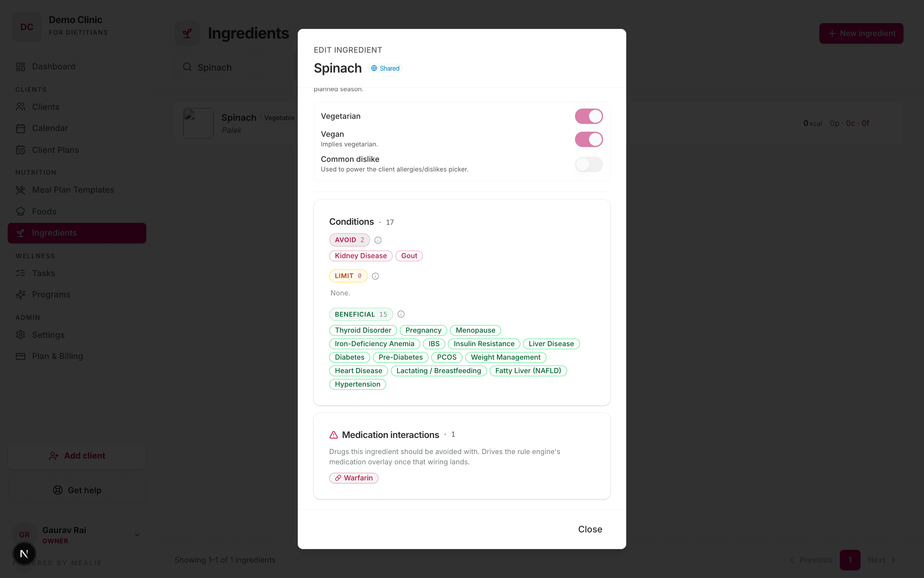Click the Shared label text
This screenshot has width=924, height=578.
click(x=389, y=68)
